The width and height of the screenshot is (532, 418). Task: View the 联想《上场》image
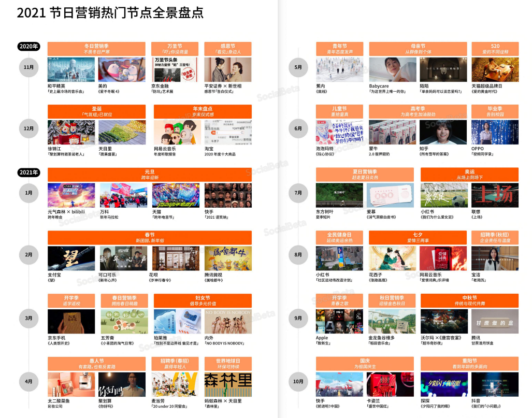[x=495, y=195]
